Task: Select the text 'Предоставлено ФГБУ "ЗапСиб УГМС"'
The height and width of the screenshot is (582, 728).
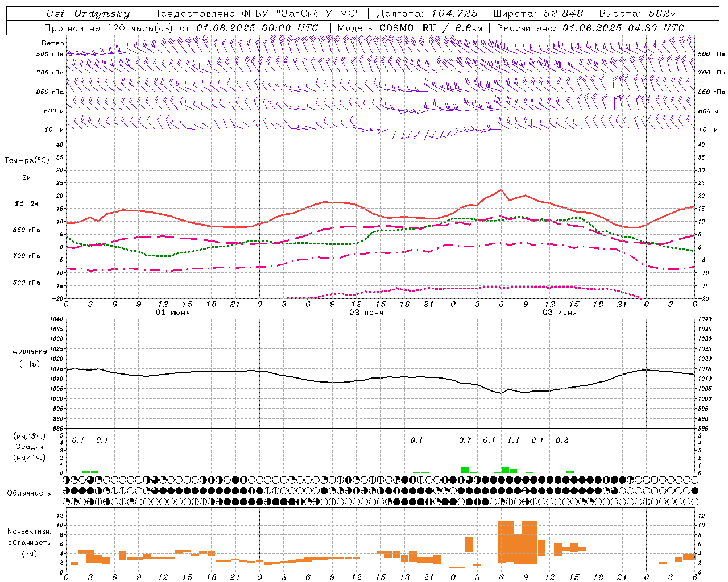Action: pos(257,14)
